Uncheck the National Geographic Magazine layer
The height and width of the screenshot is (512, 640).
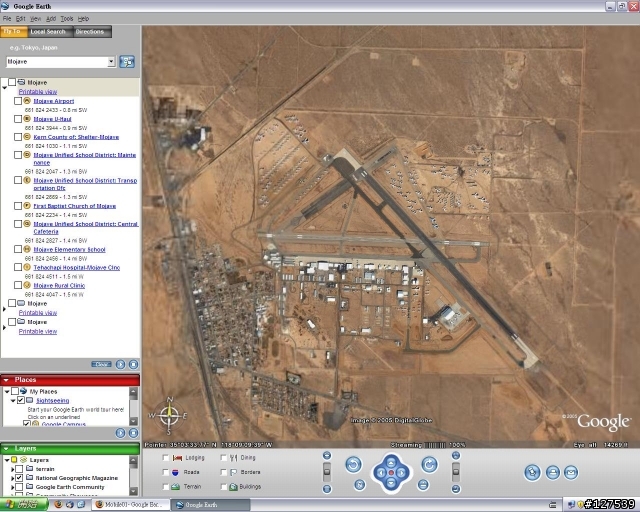[x=19, y=478]
